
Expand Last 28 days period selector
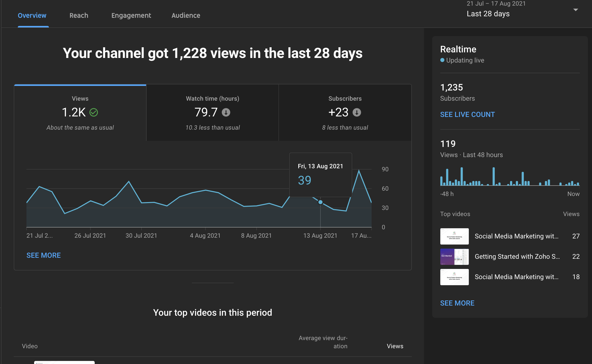pyautogui.click(x=488, y=14)
